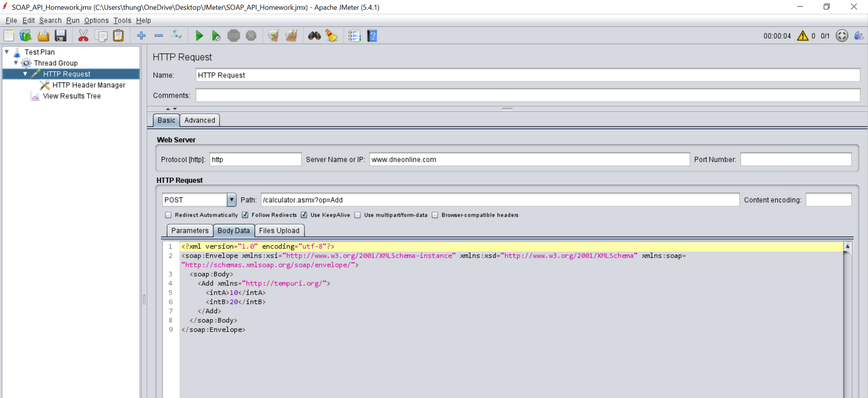Enable Redirect Automatically checkbox
The height and width of the screenshot is (398, 868).
pos(168,215)
